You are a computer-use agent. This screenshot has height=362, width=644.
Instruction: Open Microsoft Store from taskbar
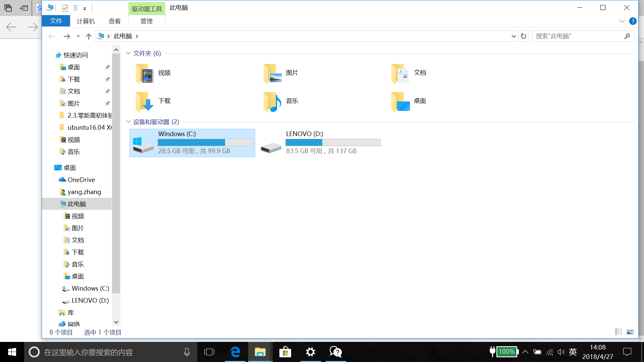pyautogui.click(x=285, y=352)
